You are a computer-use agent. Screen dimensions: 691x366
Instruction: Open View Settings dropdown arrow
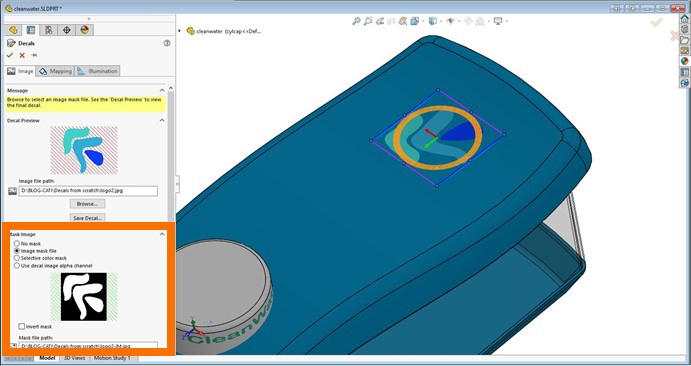coord(507,21)
